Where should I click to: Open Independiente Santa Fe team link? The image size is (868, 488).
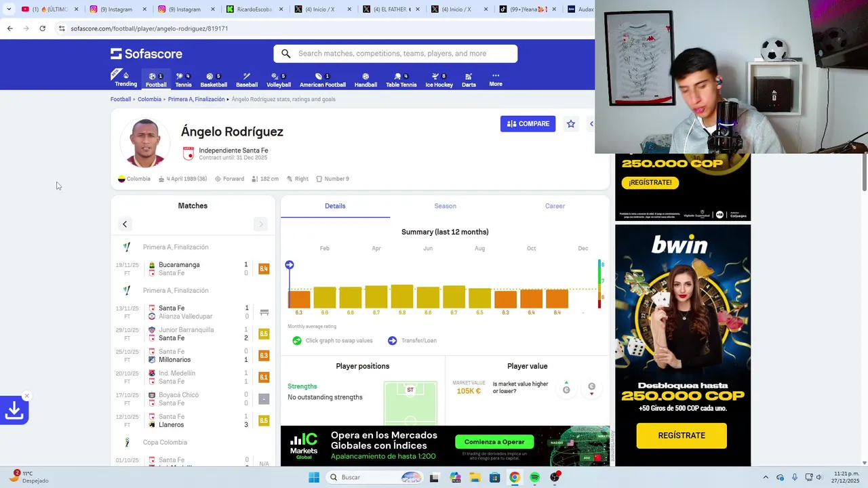(x=233, y=150)
